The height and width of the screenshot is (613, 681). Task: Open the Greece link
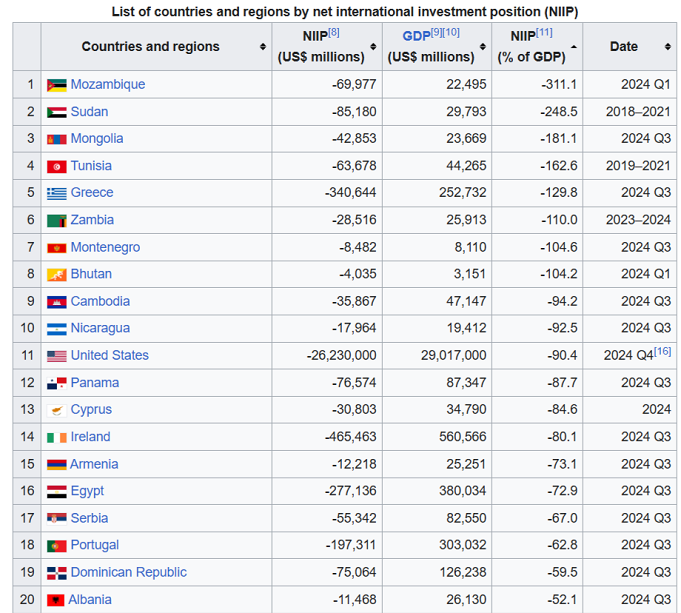[x=92, y=192]
